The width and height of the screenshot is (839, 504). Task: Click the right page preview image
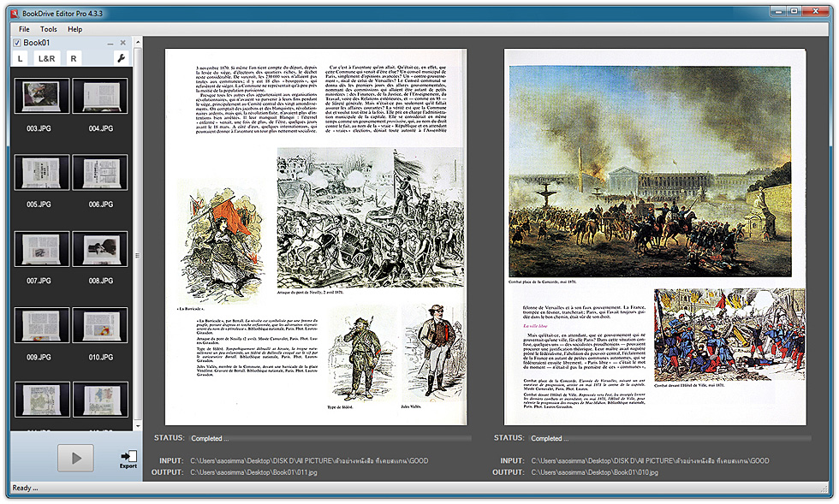655,237
